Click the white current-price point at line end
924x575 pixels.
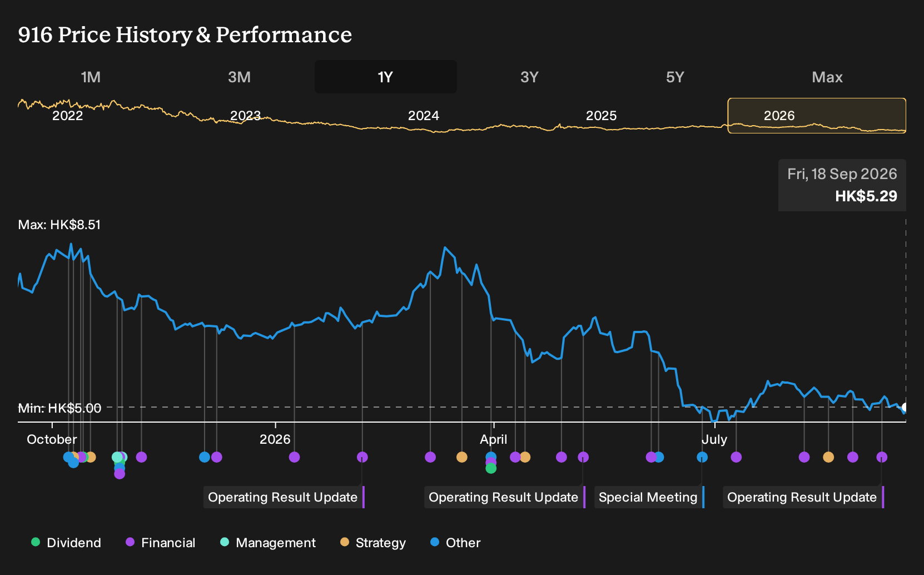click(x=905, y=407)
